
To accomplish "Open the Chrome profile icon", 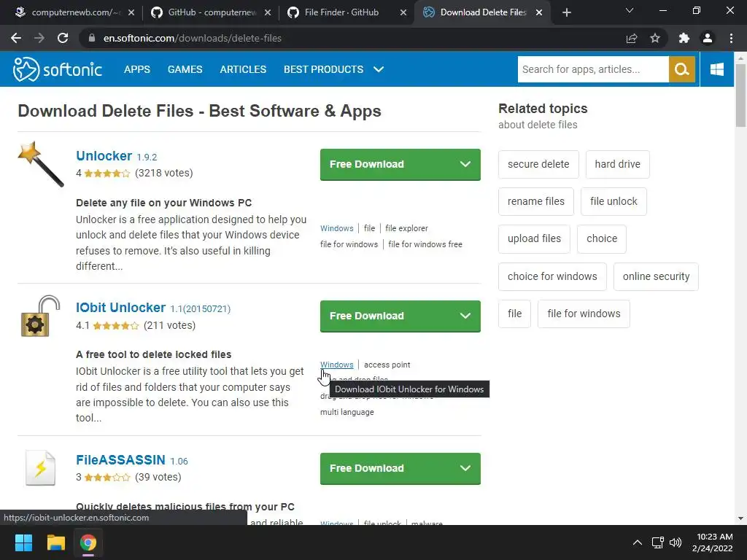I will pos(708,38).
